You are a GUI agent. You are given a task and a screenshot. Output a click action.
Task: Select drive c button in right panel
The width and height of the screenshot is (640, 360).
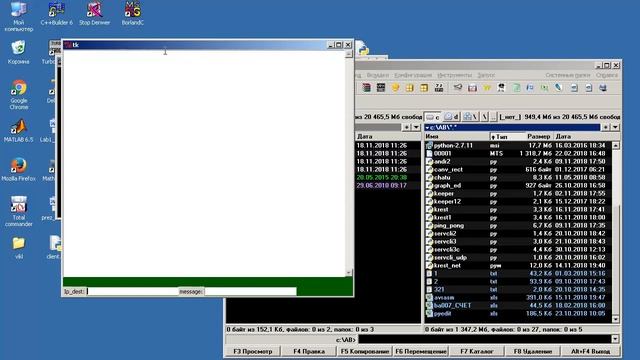pyautogui.click(x=432, y=117)
